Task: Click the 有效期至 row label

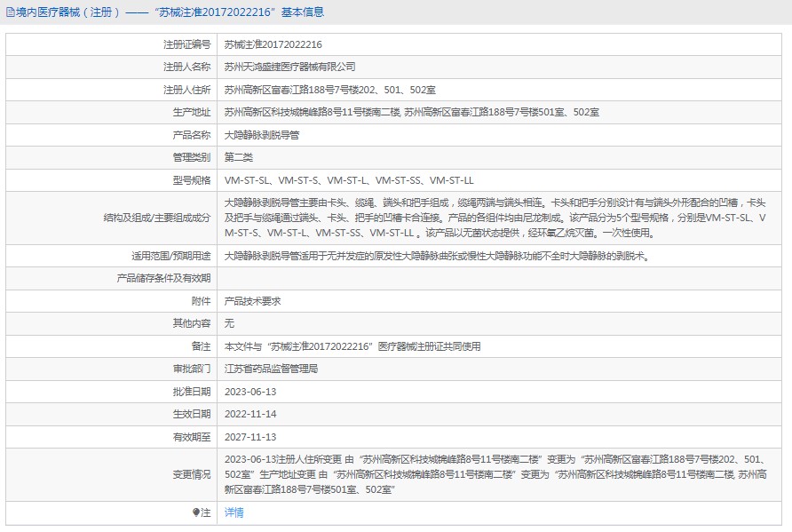Action: (x=192, y=437)
